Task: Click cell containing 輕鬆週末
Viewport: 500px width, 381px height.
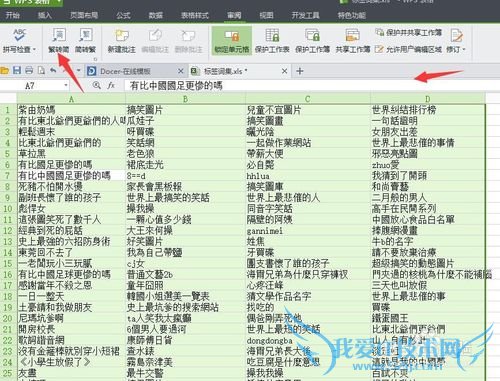Action: click(71, 132)
